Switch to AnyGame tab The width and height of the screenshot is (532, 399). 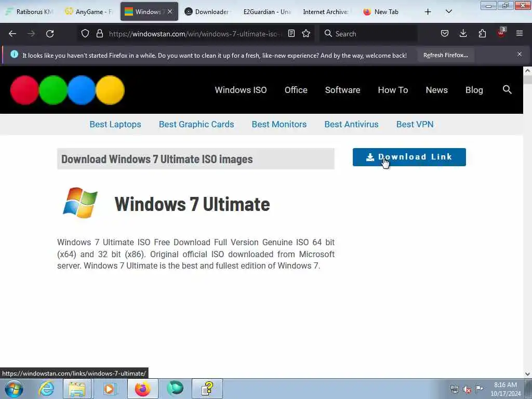tap(89, 12)
